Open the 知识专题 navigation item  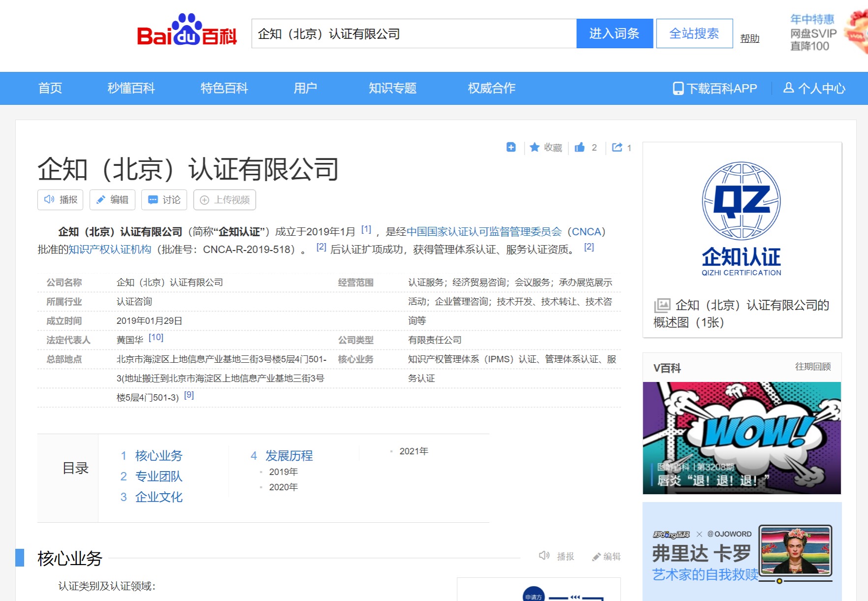393,88
